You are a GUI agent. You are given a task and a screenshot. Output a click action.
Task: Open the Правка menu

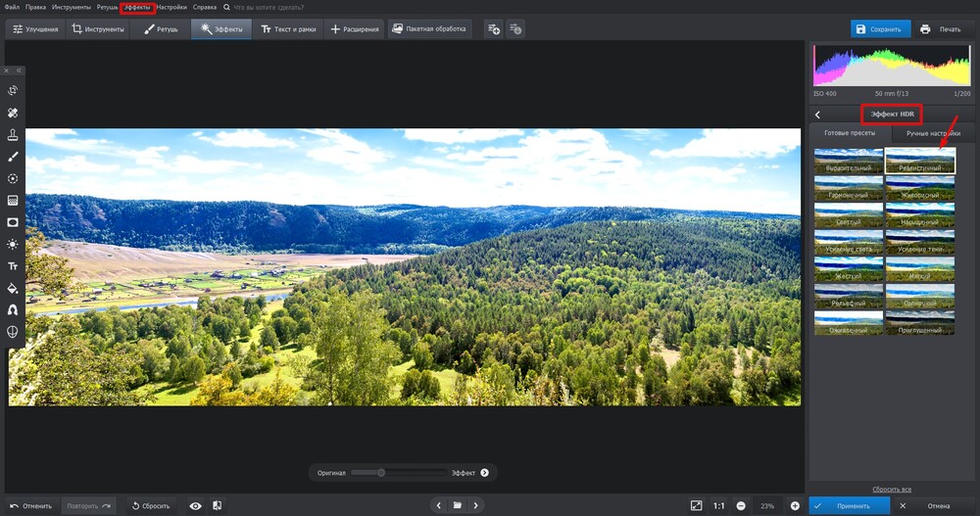(x=35, y=8)
